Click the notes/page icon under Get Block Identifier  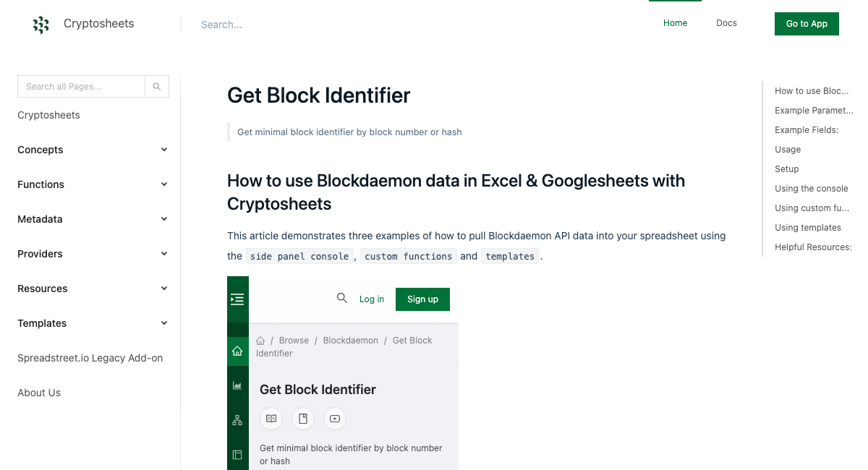click(302, 419)
